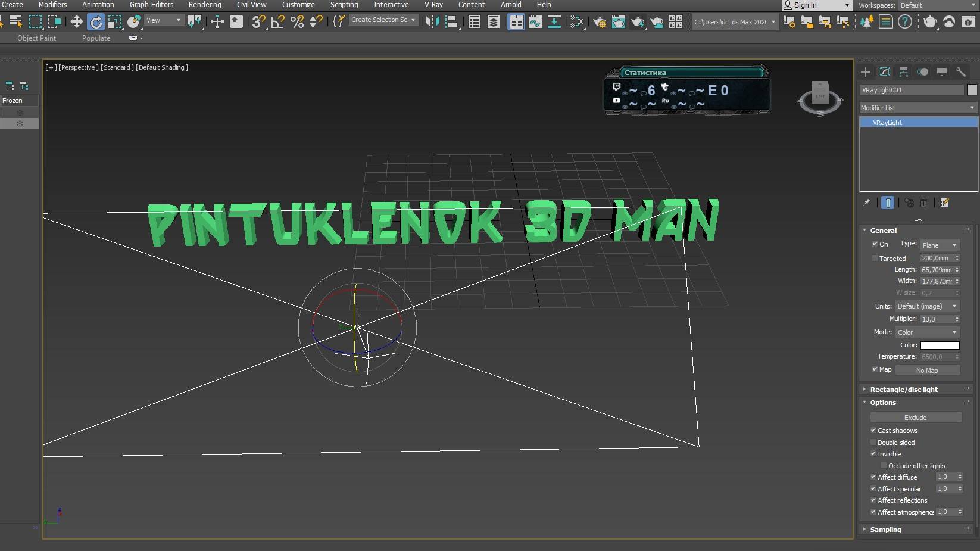Select the Move tool in toolbar
980x551 pixels.
pyautogui.click(x=76, y=22)
